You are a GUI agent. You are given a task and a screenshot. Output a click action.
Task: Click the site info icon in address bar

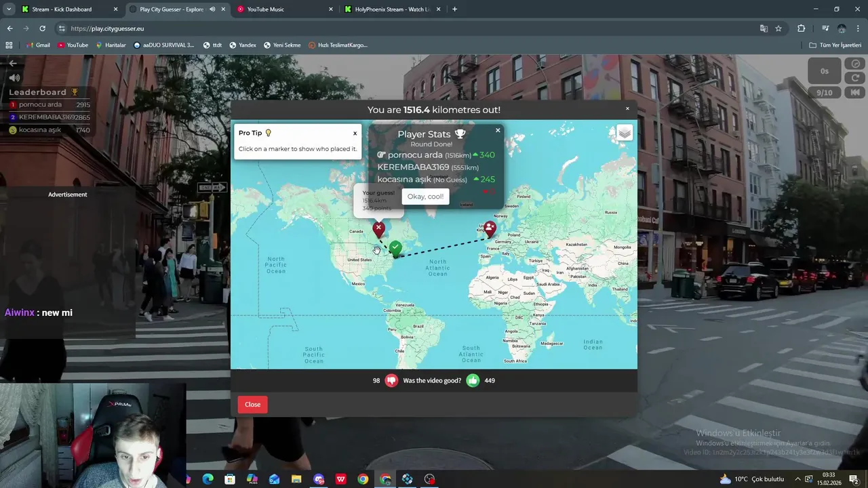click(x=62, y=28)
